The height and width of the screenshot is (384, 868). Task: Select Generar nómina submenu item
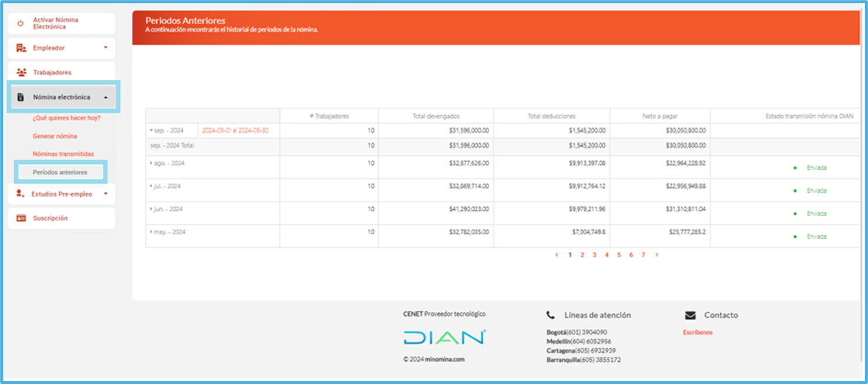[55, 136]
